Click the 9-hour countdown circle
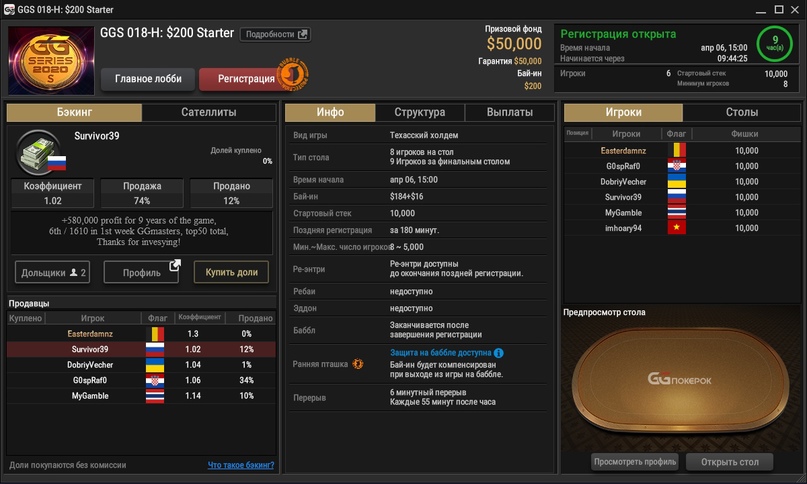Screen dimensions: 807x484 pos(773,44)
